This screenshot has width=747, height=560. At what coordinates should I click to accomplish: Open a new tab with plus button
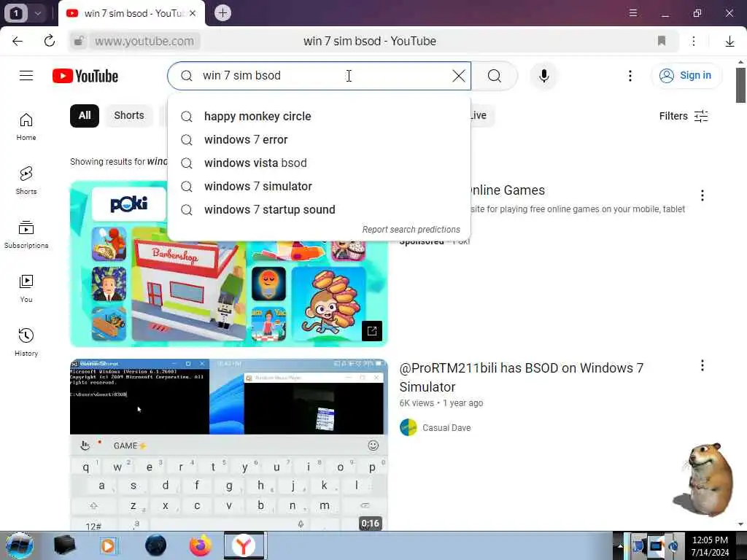pyautogui.click(x=222, y=13)
